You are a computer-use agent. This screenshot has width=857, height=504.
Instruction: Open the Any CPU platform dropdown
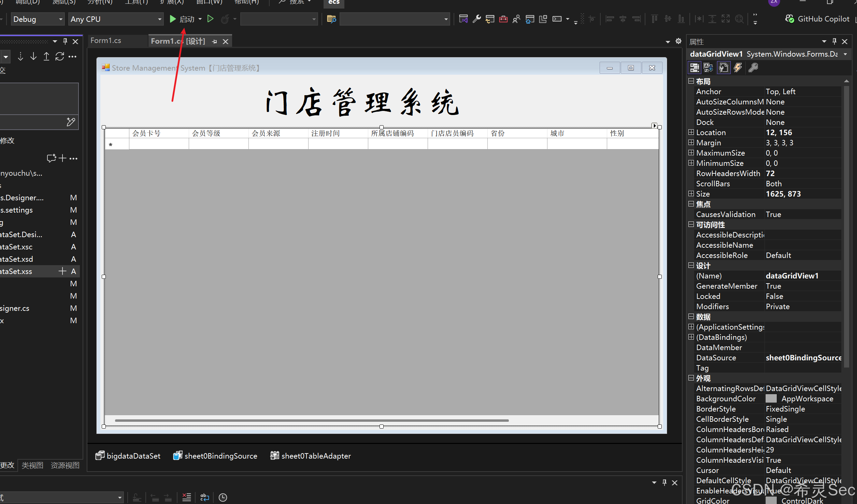coord(115,19)
